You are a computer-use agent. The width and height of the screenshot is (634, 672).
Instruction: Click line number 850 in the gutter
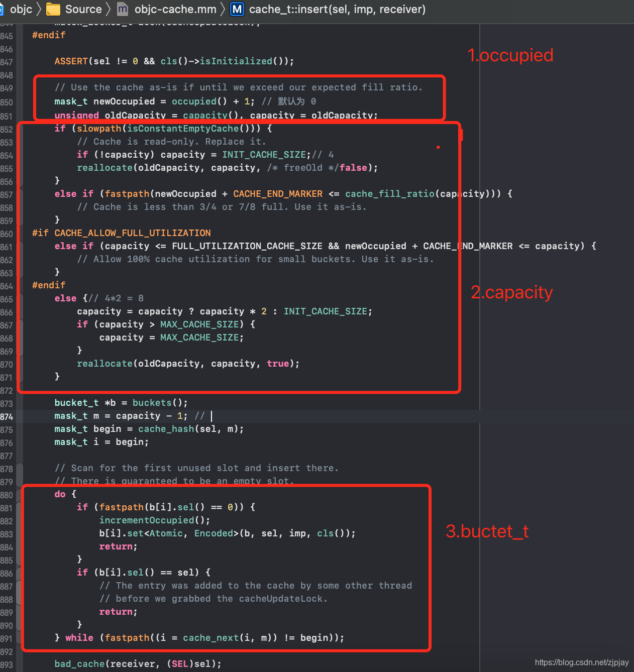tap(7, 102)
